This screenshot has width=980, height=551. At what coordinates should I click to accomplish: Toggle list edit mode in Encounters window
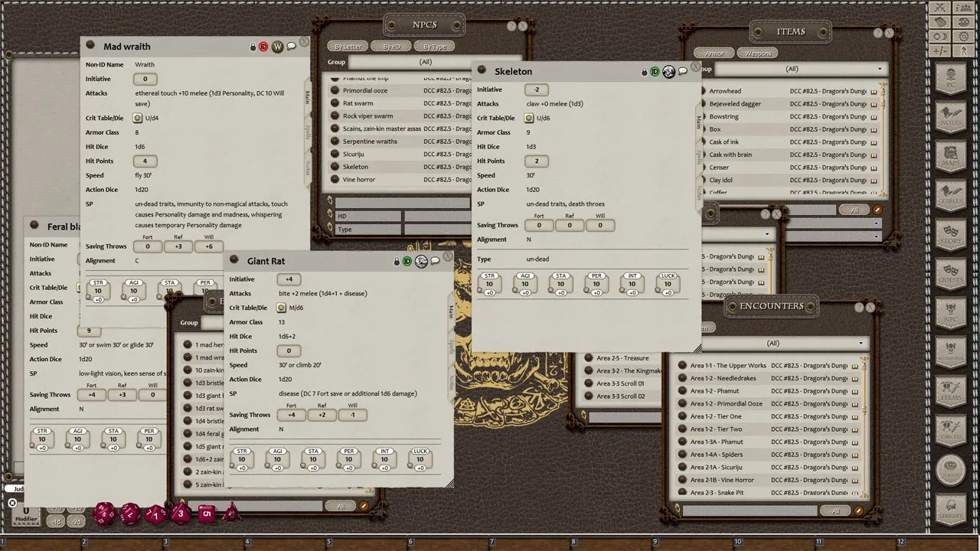pos(859,510)
